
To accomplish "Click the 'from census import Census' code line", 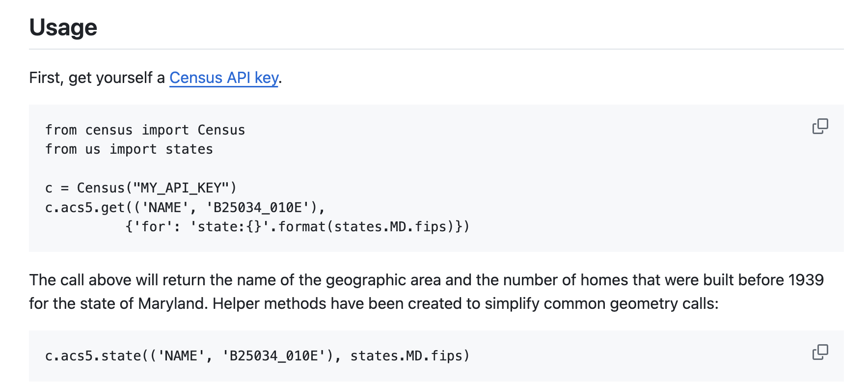I will click(145, 130).
